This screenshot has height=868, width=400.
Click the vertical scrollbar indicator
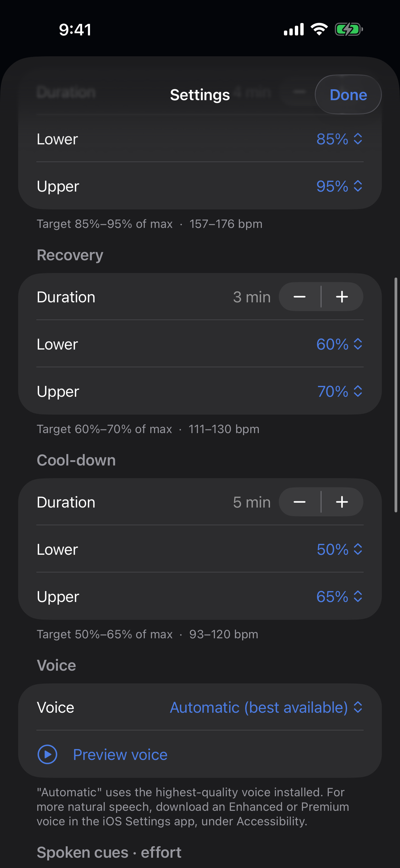pyautogui.click(x=396, y=395)
